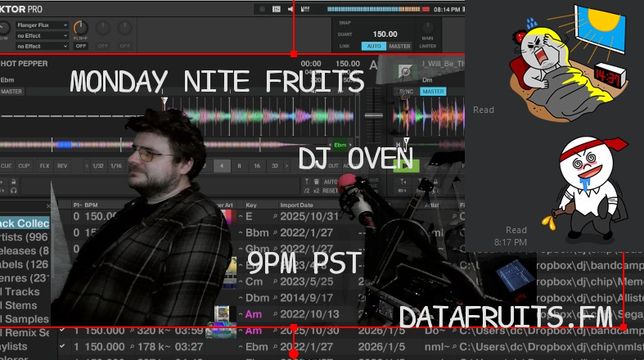Click right arrow after loop size 32
Viewport: 644px width, 360px height.
pos(286,166)
